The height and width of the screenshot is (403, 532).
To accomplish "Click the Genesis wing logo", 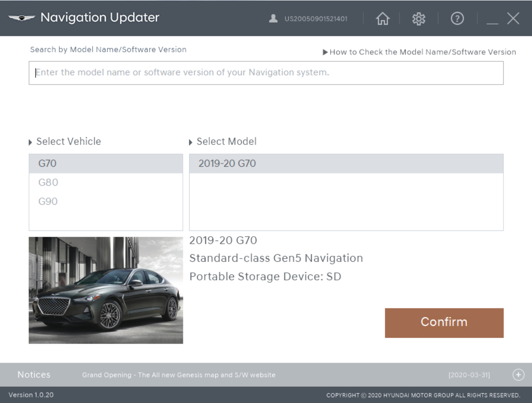I will (22, 18).
